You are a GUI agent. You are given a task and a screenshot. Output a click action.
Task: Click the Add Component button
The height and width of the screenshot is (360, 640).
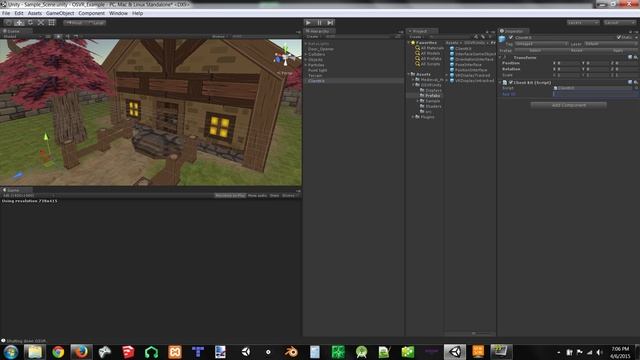569,105
